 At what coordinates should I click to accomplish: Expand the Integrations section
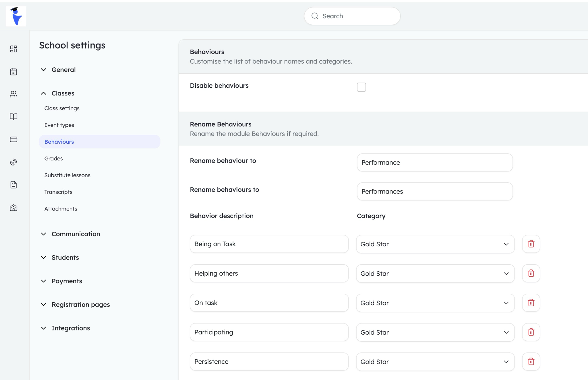71,328
